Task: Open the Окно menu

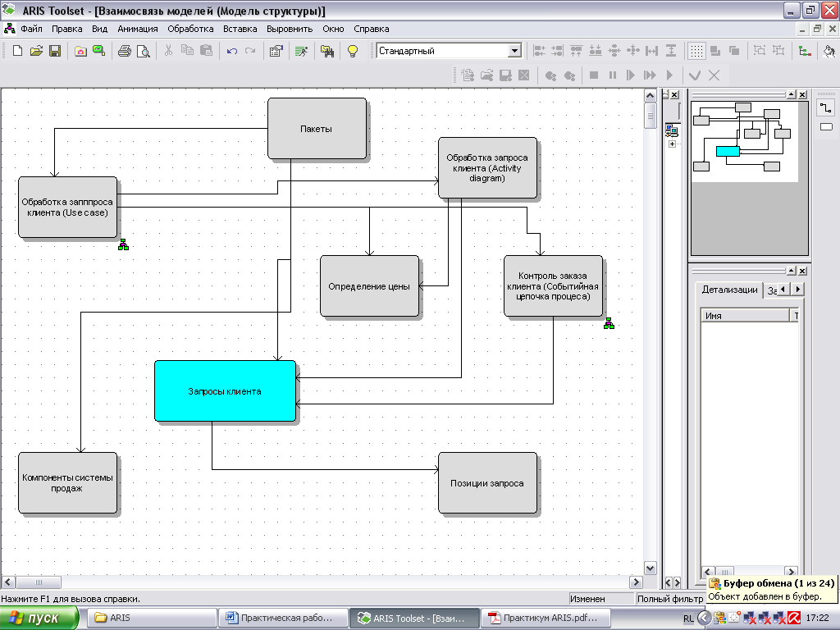Action: tap(333, 29)
